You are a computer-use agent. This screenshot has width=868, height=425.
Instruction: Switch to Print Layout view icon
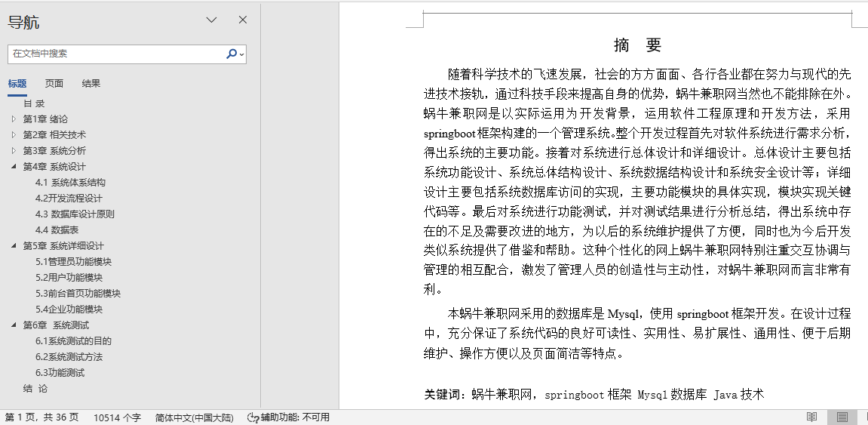pos(842,417)
